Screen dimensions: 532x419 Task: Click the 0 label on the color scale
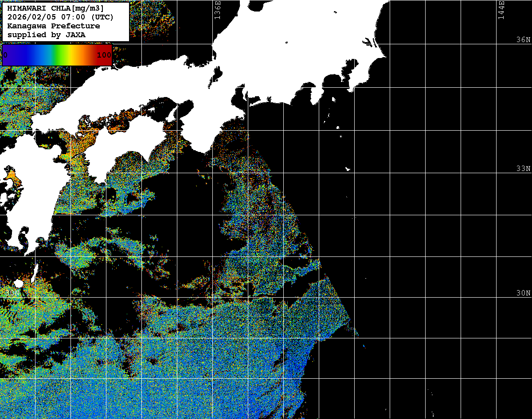(x=5, y=55)
